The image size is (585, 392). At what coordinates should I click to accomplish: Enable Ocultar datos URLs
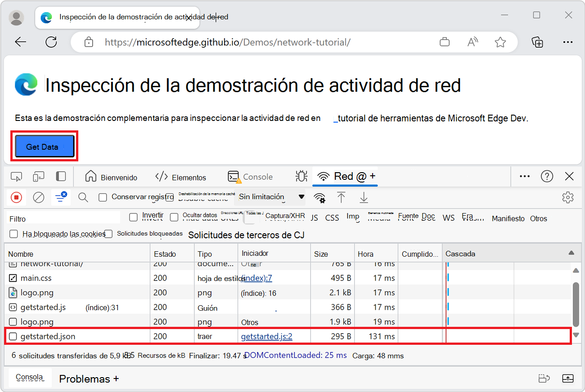click(x=174, y=217)
